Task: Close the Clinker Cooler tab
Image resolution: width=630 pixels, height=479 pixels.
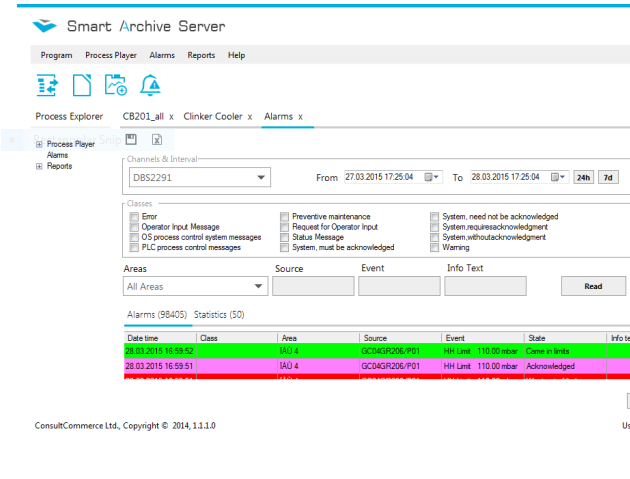Action: [250, 117]
